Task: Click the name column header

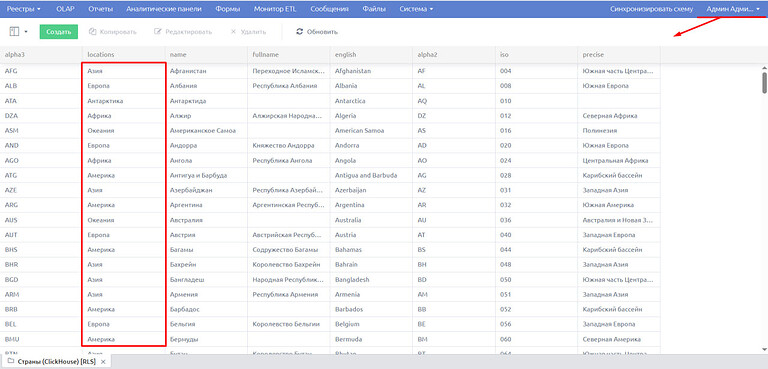Action: (x=206, y=54)
